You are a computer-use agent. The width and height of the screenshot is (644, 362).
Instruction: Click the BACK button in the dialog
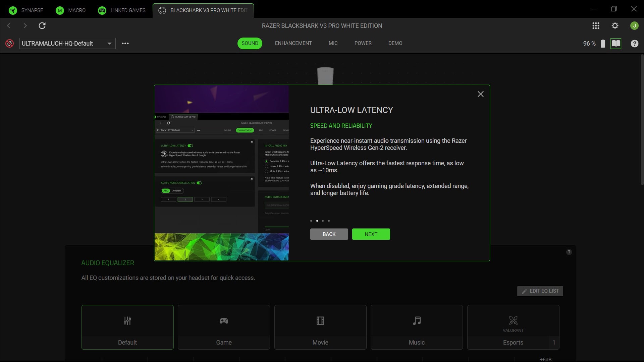pyautogui.click(x=329, y=234)
